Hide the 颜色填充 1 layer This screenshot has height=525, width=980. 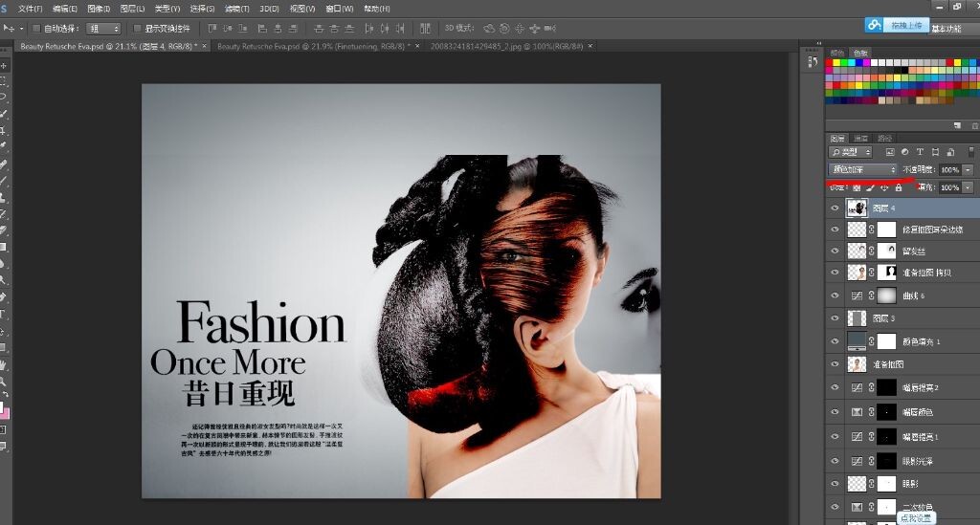point(835,341)
